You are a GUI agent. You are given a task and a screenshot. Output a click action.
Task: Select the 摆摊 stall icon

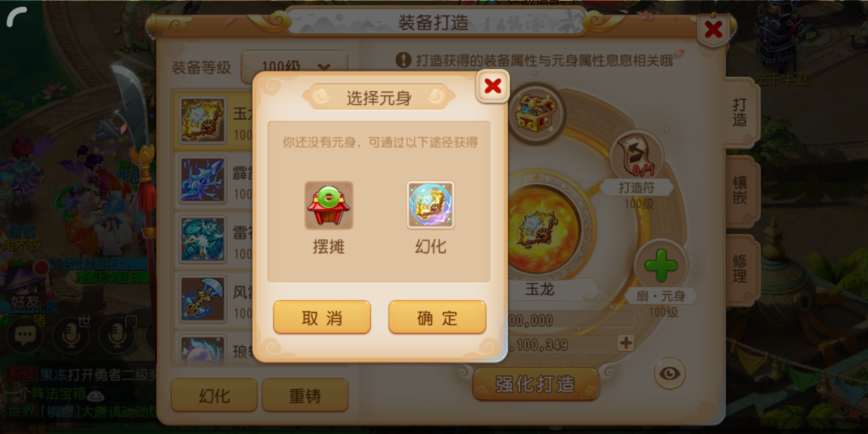coord(329,205)
